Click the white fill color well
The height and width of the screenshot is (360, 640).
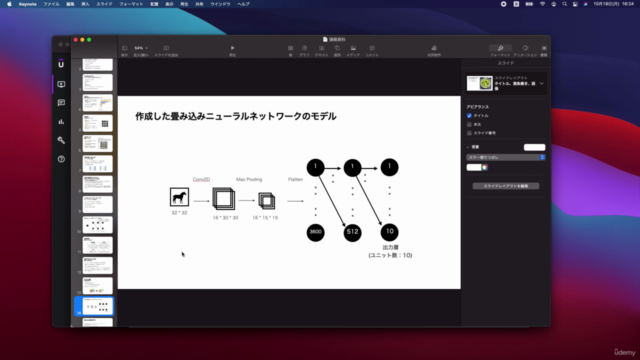474,167
